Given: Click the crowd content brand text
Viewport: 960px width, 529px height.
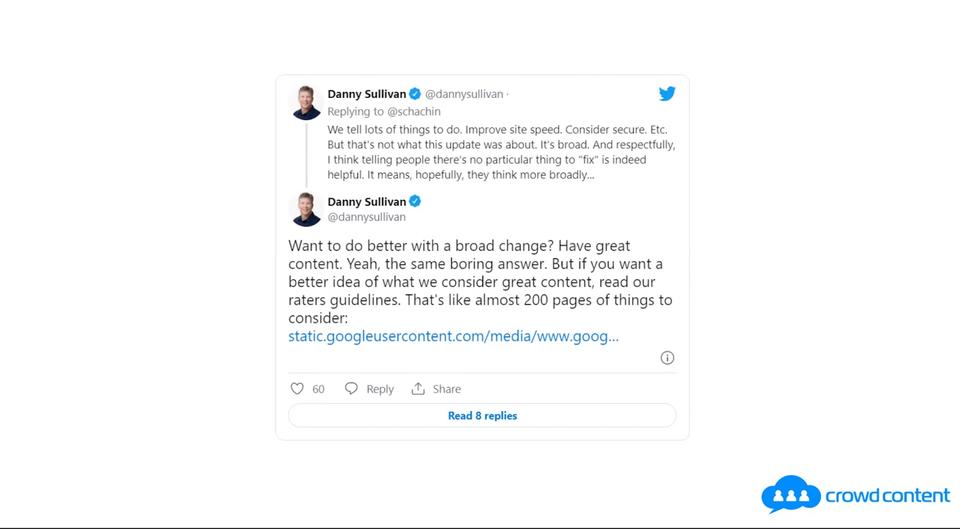Looking at the screenshot, I should tap(887, 496).
